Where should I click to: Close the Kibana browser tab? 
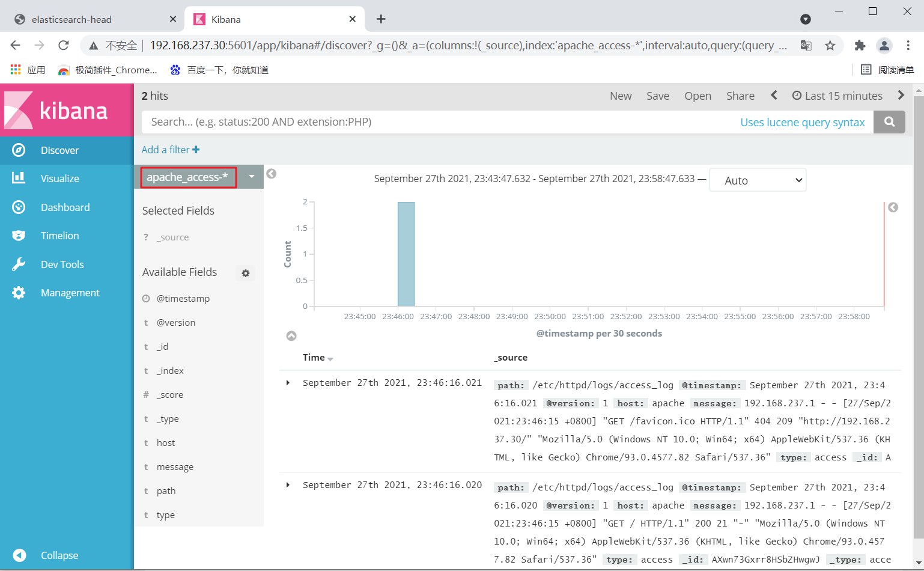click(353, 19)
